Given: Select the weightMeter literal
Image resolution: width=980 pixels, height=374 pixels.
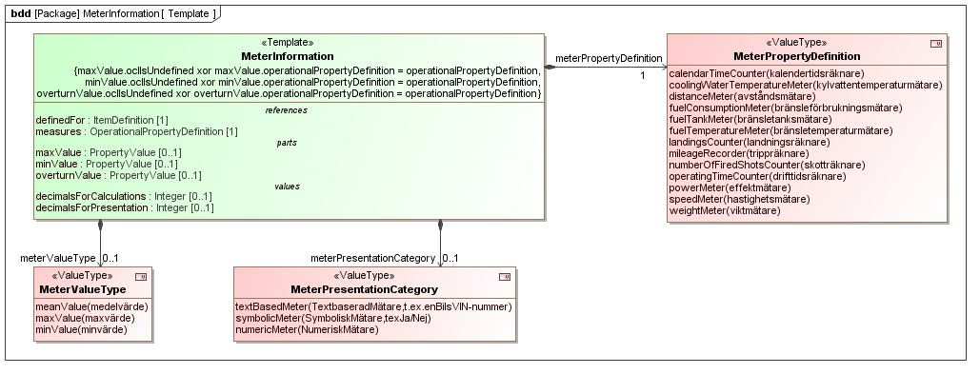Looking at the screenshot, I should point(725,210).
